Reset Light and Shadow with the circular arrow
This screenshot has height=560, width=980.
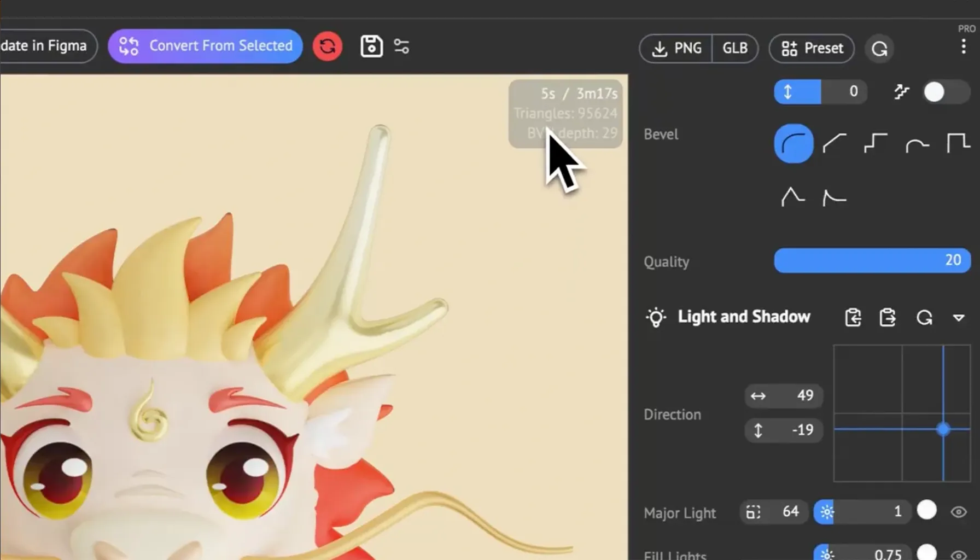coord(924,317)
